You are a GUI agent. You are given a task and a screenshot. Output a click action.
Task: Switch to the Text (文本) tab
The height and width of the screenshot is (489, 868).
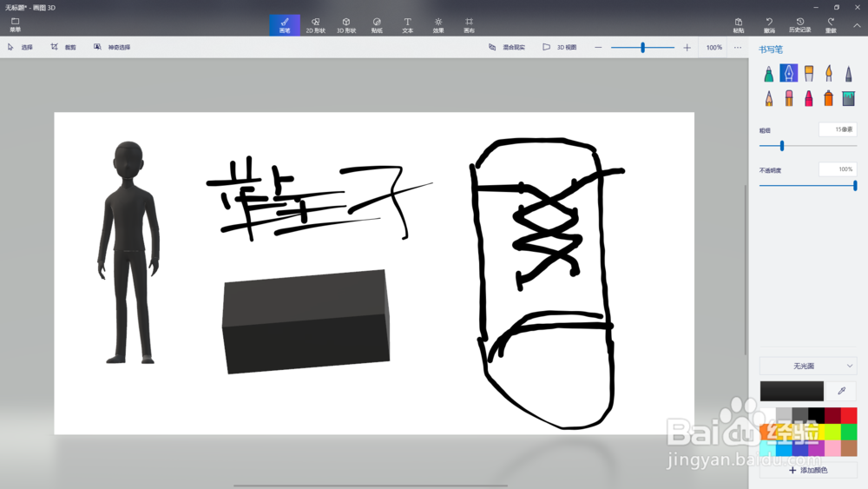coord(407,25)
